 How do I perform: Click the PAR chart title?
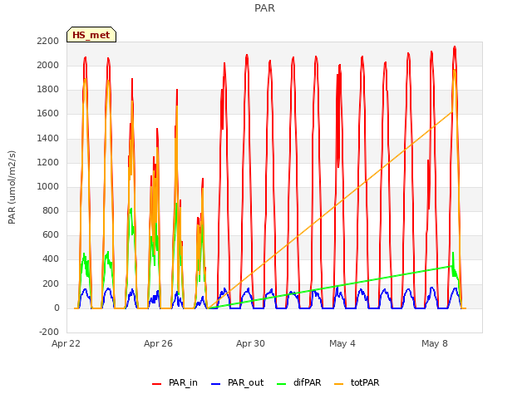point(264,8)
